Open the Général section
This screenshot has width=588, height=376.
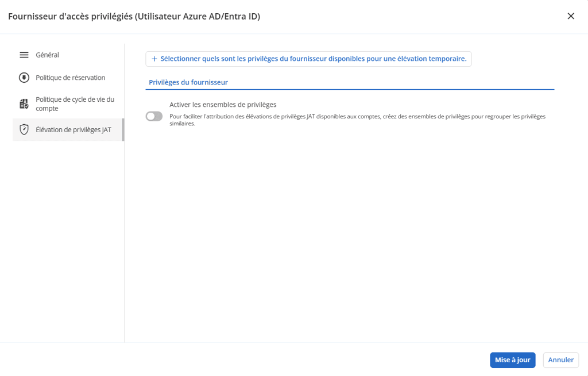48,55
